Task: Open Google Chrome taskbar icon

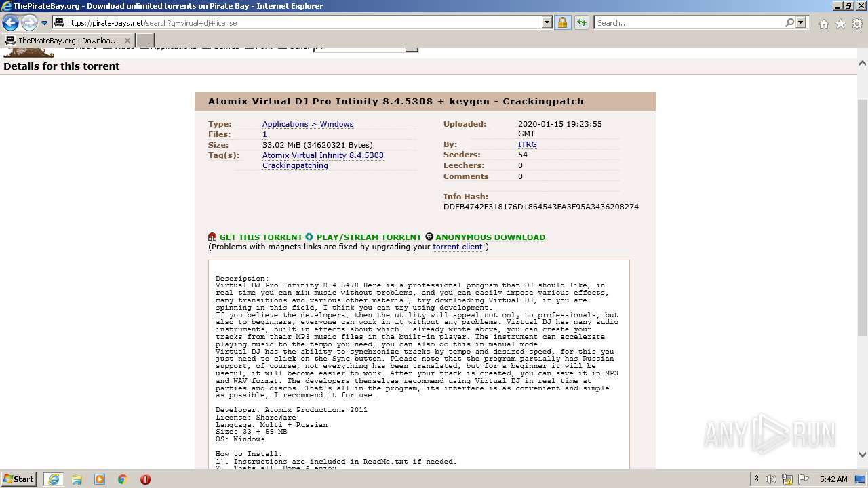Action: tap(123, 479)
